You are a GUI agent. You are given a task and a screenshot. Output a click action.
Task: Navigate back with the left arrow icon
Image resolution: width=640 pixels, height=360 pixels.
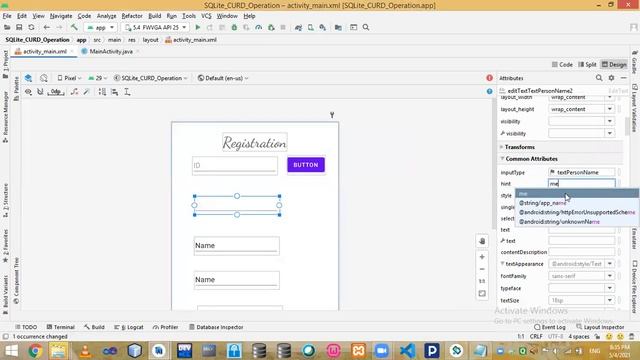point(47,27)
